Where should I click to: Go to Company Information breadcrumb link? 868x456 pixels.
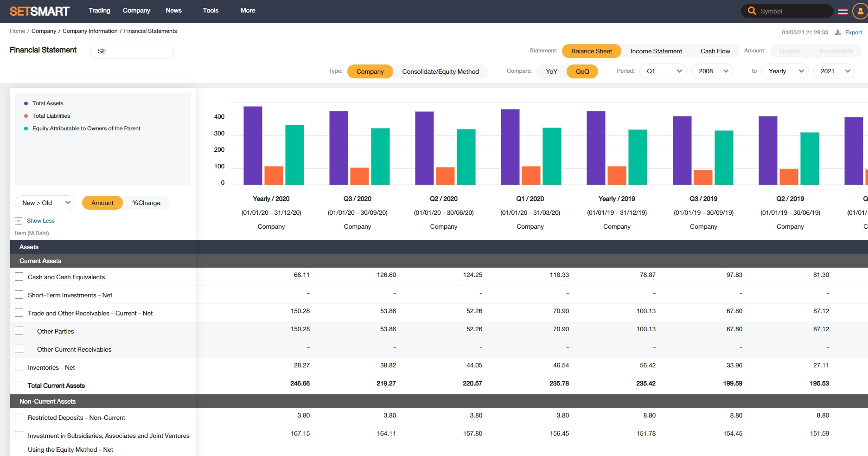click(90, 31)
